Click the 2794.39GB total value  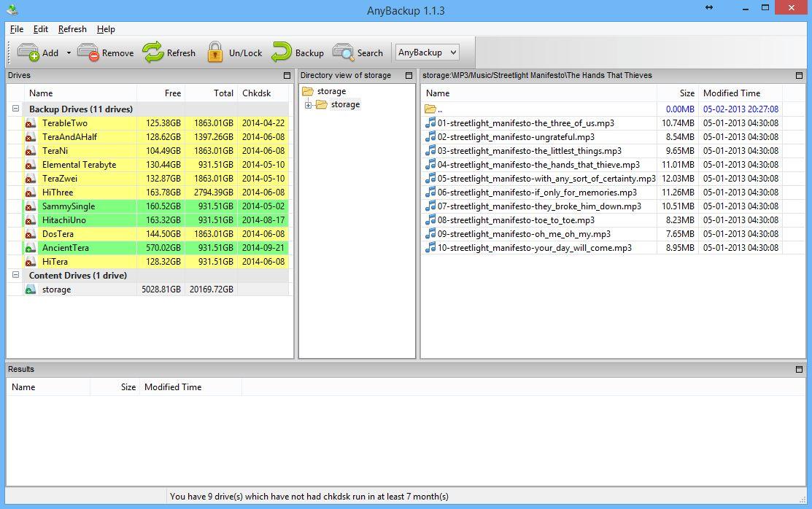click(213, 193)
